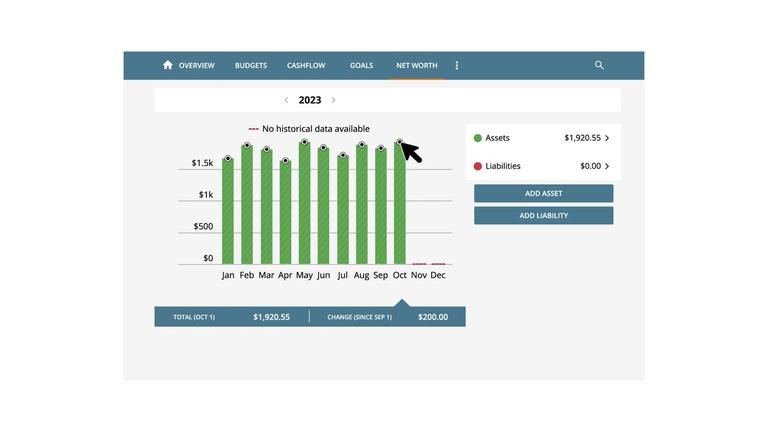
Task: Select the March bar in chart
Action: click(266, 207)
